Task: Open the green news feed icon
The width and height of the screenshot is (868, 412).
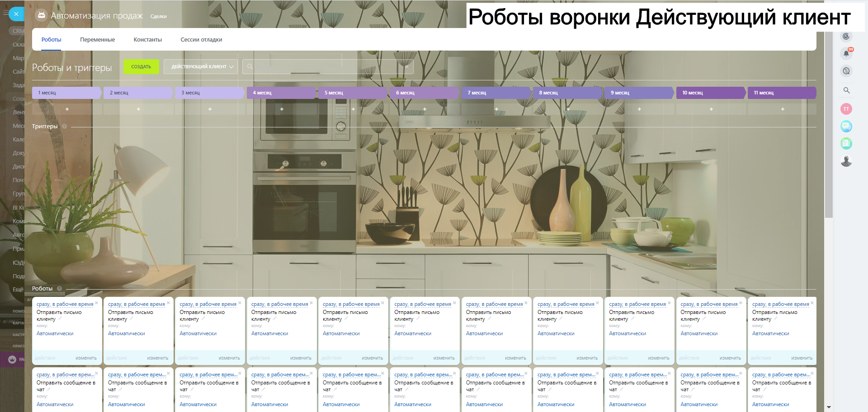Action: pos(846,144)
